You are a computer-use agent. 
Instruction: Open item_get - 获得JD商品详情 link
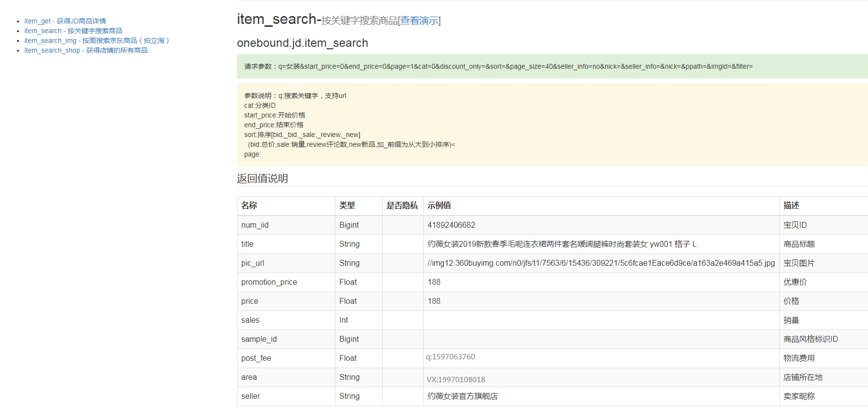65,21
